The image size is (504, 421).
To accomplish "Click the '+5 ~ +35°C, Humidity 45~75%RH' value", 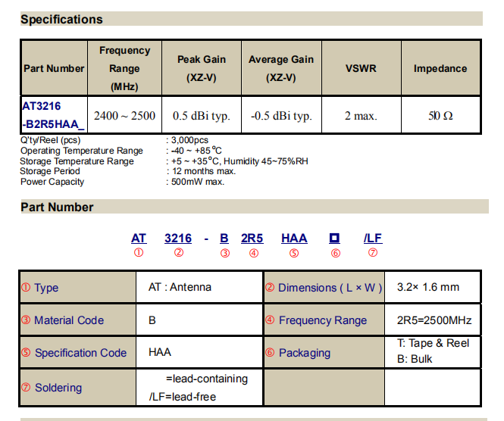I will (x=239, y=161).
